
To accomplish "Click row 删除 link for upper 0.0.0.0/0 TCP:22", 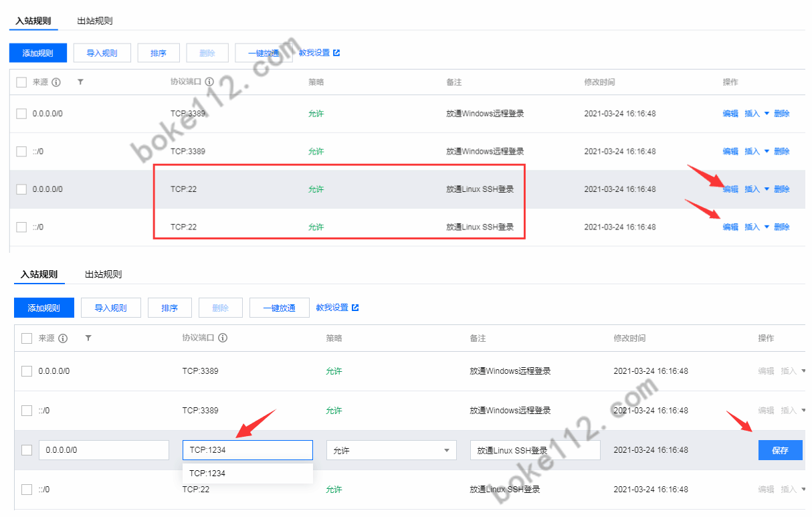I will tap(782, 189).
